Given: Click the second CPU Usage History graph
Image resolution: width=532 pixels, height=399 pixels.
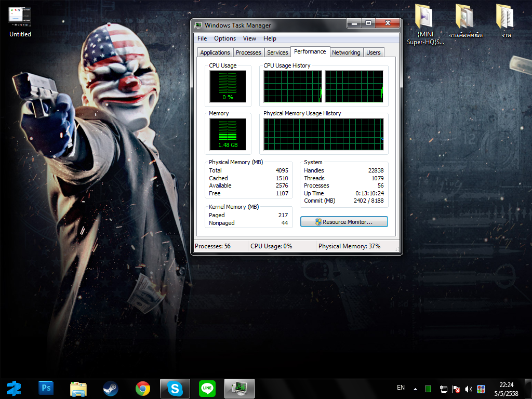Looking at the screenshot, I should click(x=354, y=87).
